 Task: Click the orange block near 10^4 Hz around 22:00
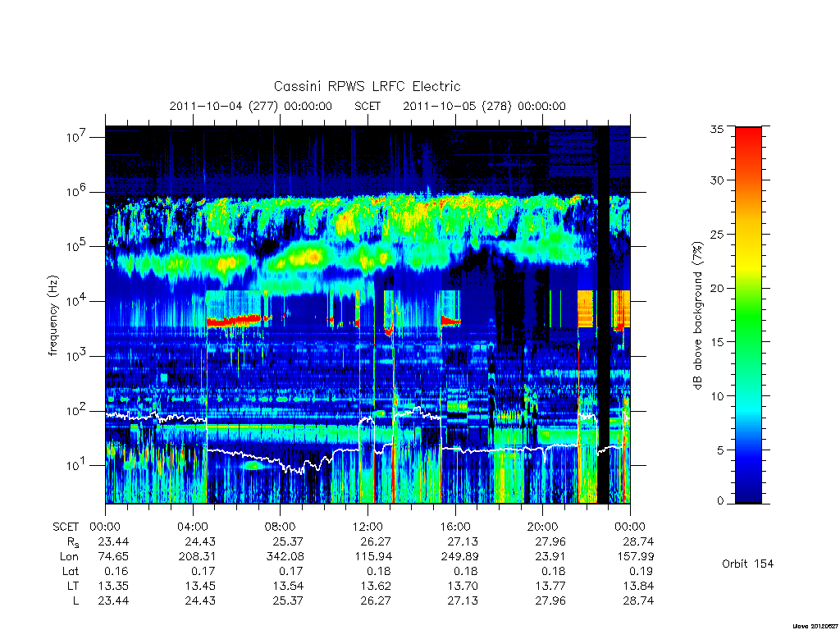click(585, 308)
